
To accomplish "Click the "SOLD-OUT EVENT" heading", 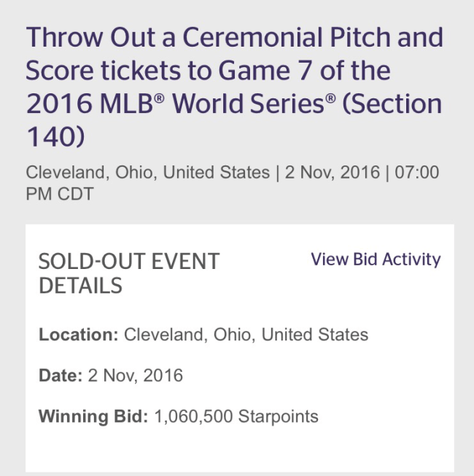I will [129, 262].
